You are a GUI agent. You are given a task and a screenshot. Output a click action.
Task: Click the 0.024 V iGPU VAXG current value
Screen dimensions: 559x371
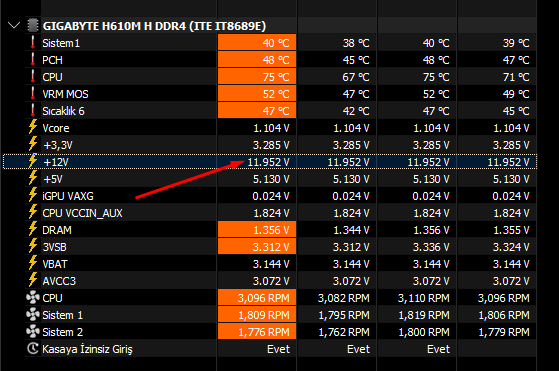pyautogui.click(x=271, y=196)
